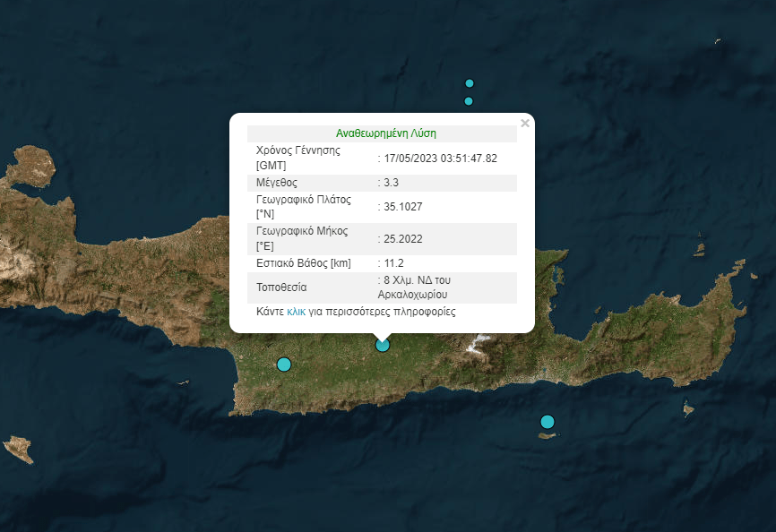Click the origin time value 17/05/2023 03:51:47.82

[439, 159]
